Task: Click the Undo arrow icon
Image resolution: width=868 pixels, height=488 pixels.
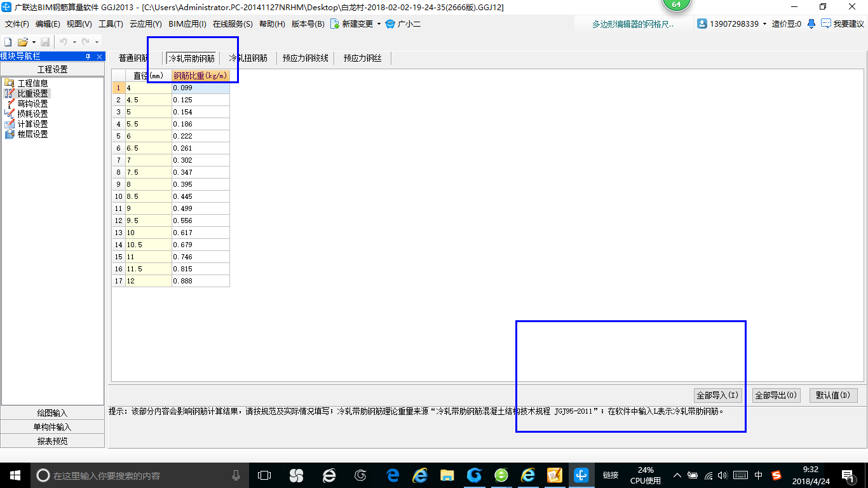Action: (64, 42)
